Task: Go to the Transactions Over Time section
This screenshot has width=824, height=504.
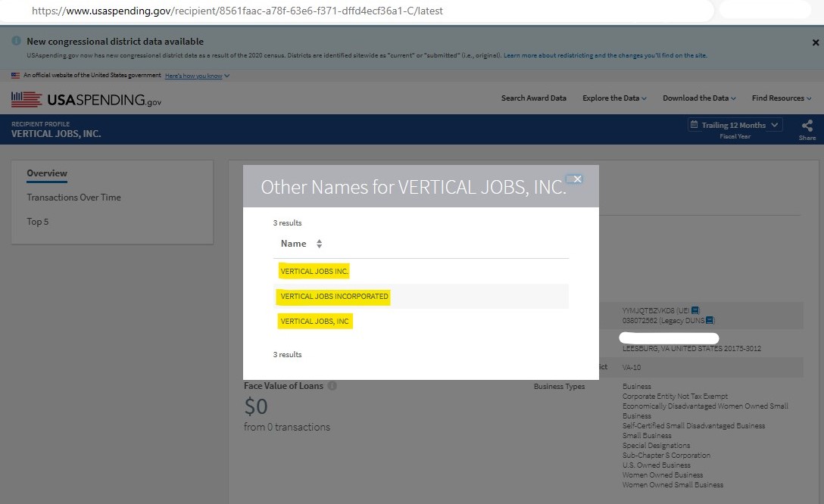Action: (73, 198)
